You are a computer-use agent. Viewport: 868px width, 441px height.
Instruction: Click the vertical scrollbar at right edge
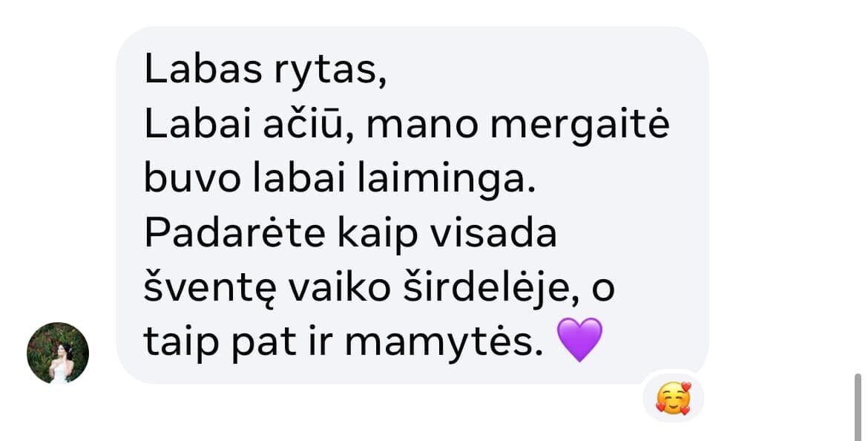click(858, 407)
